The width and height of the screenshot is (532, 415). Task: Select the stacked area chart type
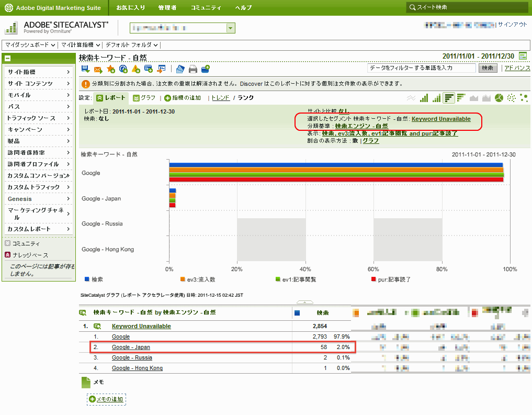coord(486,98)
